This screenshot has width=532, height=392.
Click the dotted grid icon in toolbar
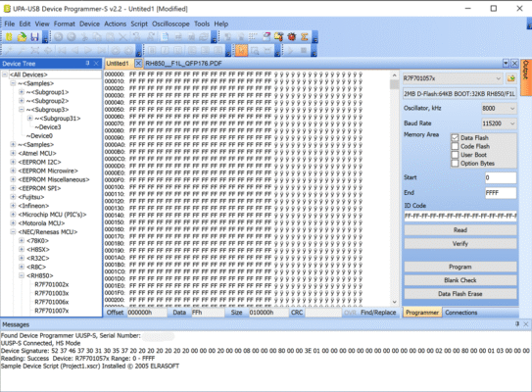[x=253, y=36]
